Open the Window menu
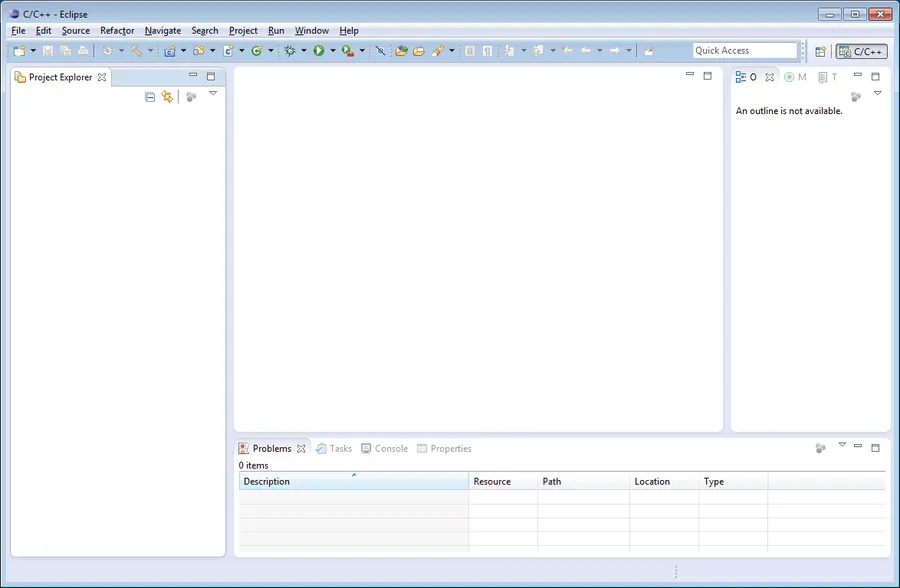The image size is (900, 588). 312,30
